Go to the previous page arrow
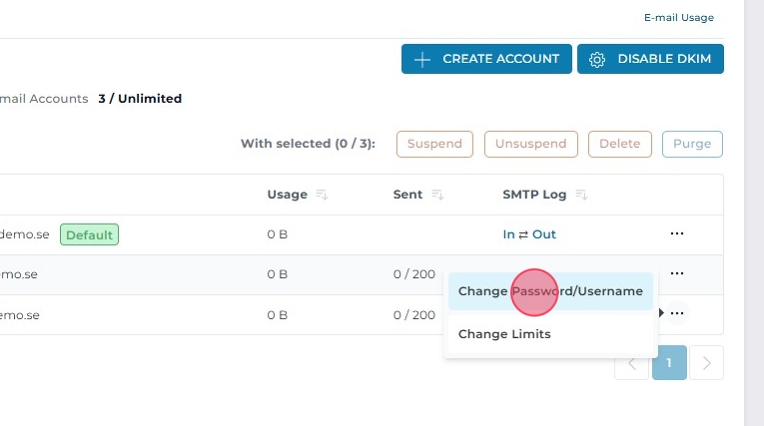Viewport: 764px width, 426px height. [x=631, y=363]
